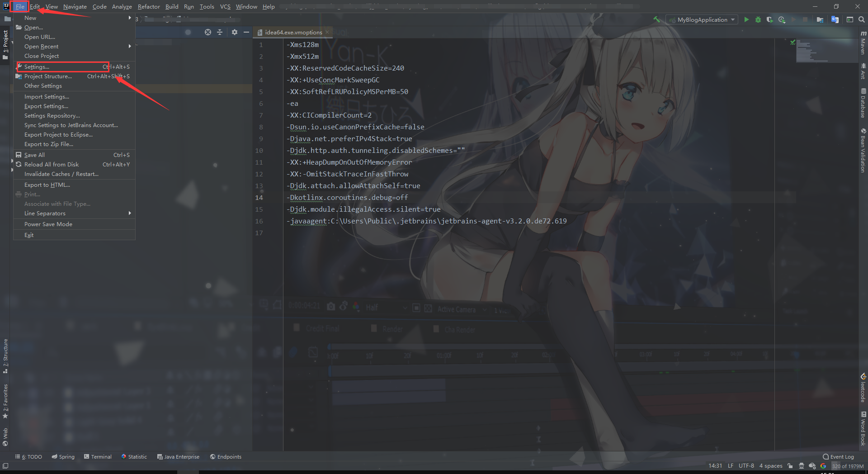
Task: Click Exit in File menu
Action: (x=75, y=235)
